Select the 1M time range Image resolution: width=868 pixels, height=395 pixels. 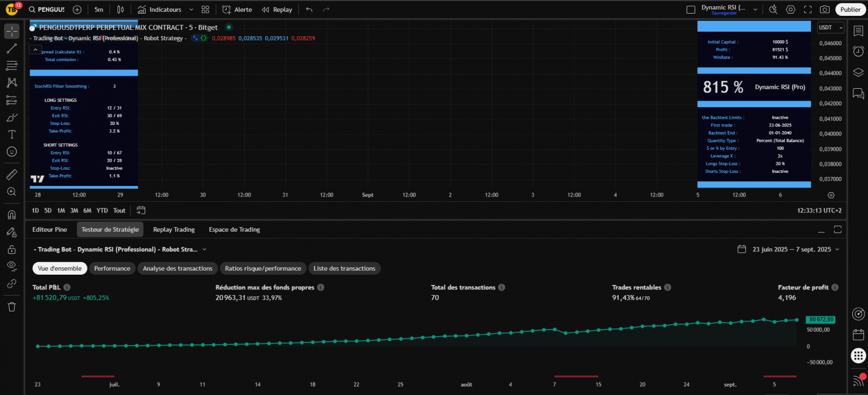click(61, 210)
